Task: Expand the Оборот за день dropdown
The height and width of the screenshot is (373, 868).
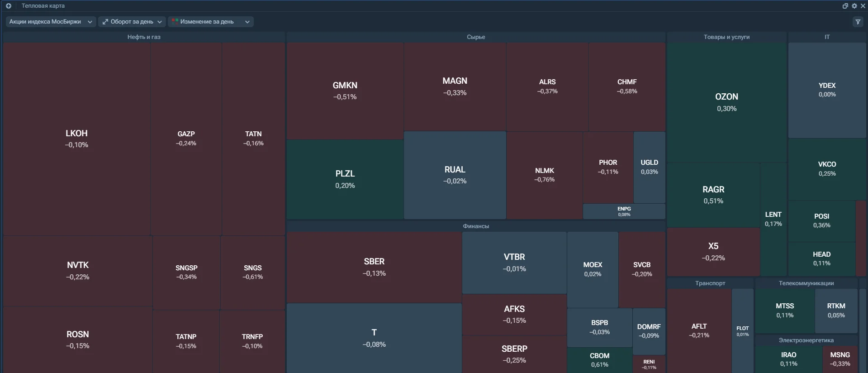Action: pos(132,22)
